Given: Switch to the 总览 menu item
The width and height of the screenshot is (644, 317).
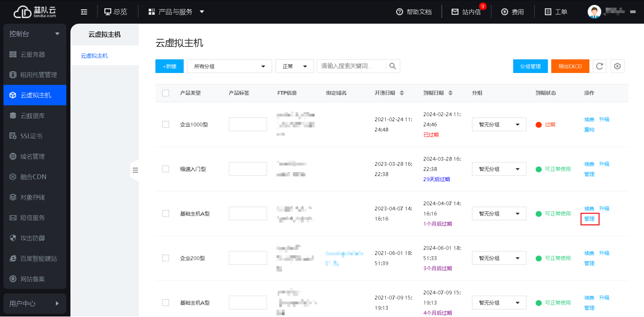Looking at the screenshot, I should (116, 11).
